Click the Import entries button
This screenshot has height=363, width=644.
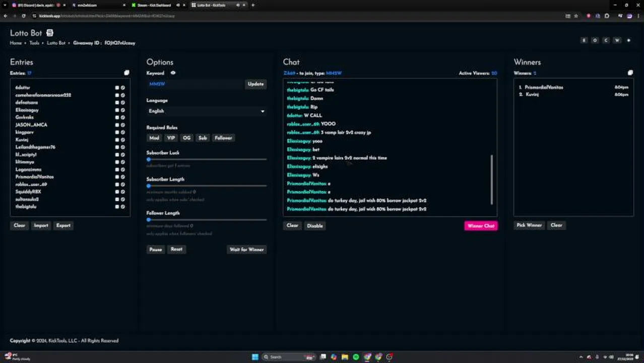[41, 225]
